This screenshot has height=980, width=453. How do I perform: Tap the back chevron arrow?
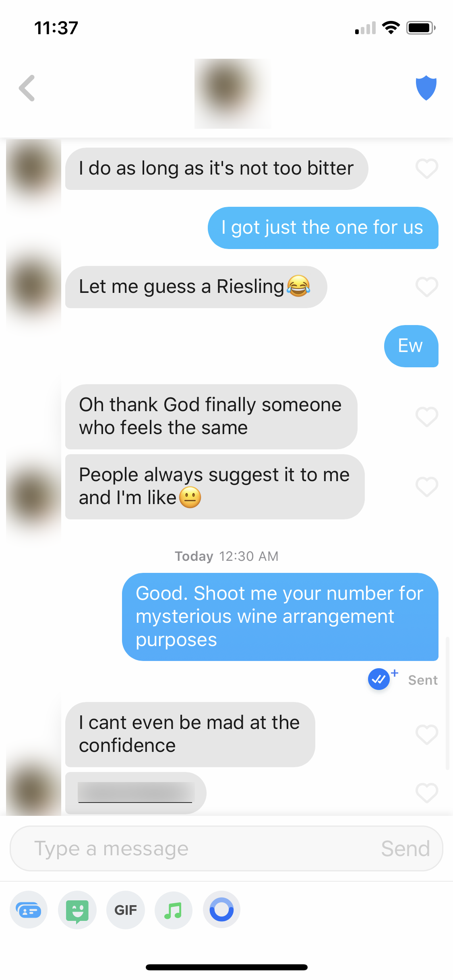pos(27,88)
